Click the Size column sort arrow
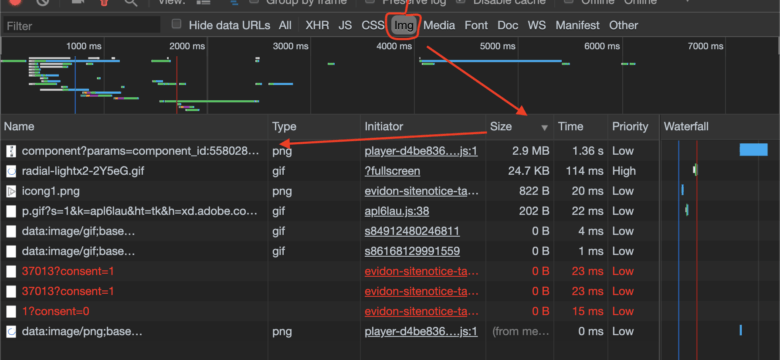 [x=544, y=128]
